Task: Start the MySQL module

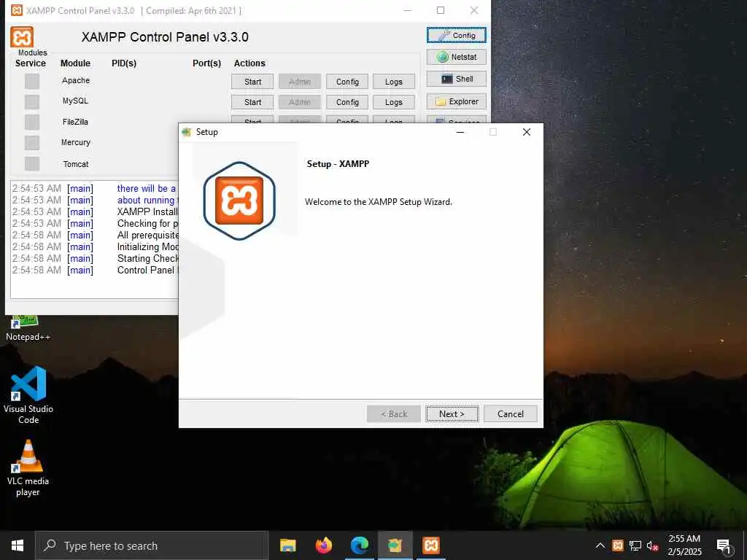Action: click(x=252, y=102)
